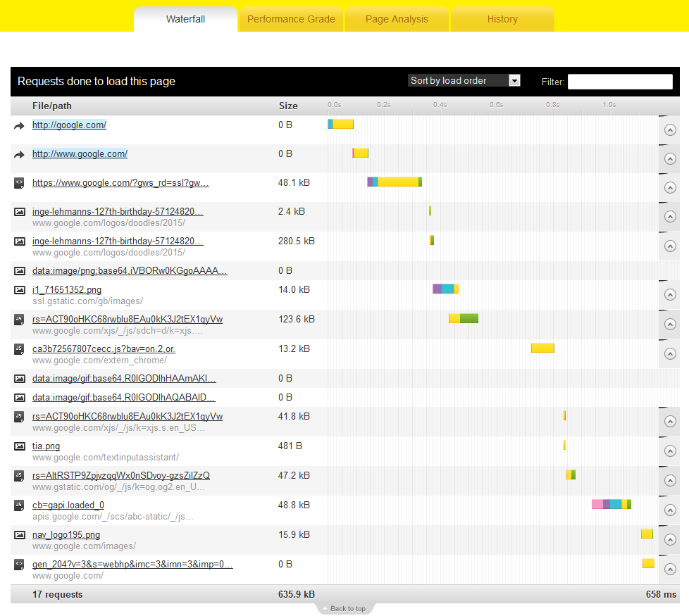This screenshot has width=689, height=616.
Task: Open the tia.png file link
Action: [x=46, y=446]
